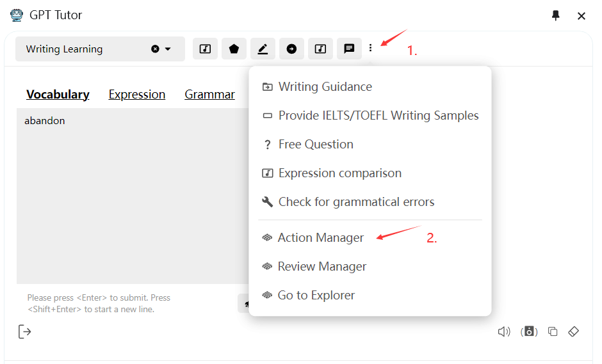Pin the GPT Tutor window

(x=555, y=15)
